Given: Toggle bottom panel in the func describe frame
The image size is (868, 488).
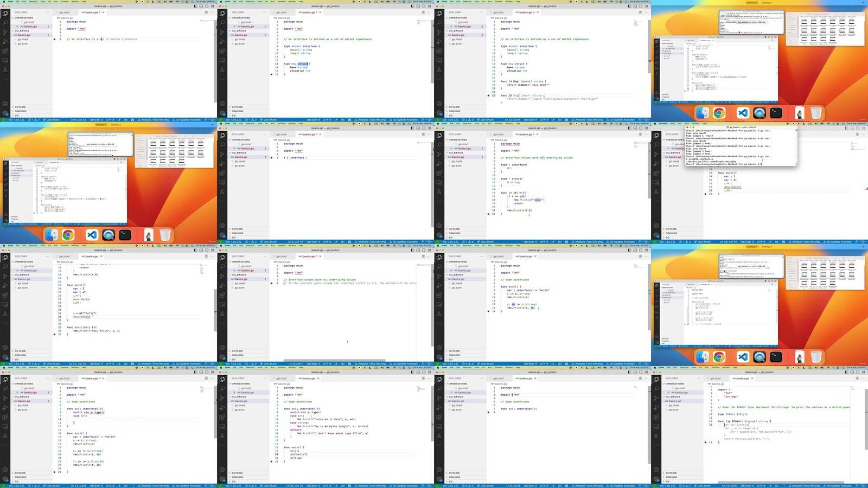Looking at the screenshot, I should (x=201, y=250).
